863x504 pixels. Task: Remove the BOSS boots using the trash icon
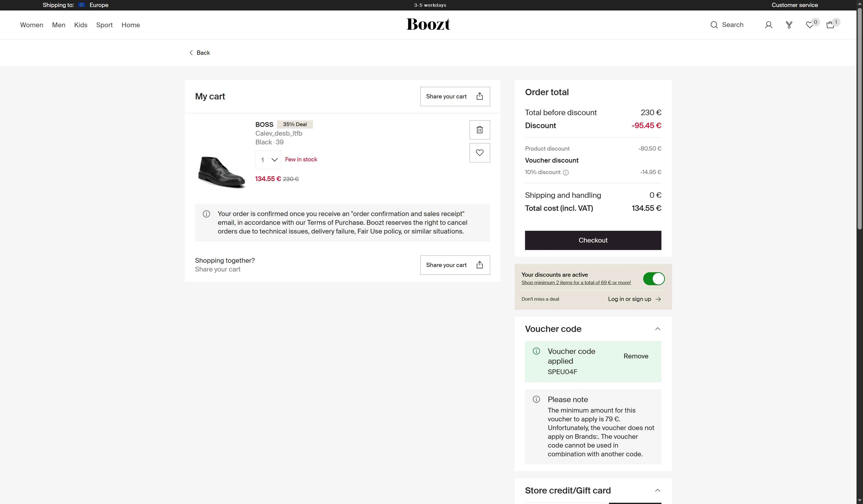pyautogui.click(x=479, y=130)
